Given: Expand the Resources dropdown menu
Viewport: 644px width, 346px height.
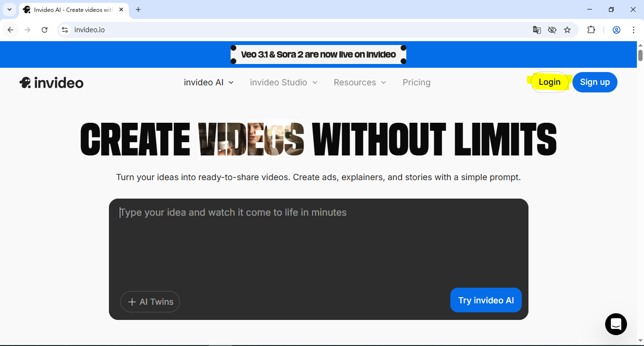Looking at the screenshot, I should 359,82.
